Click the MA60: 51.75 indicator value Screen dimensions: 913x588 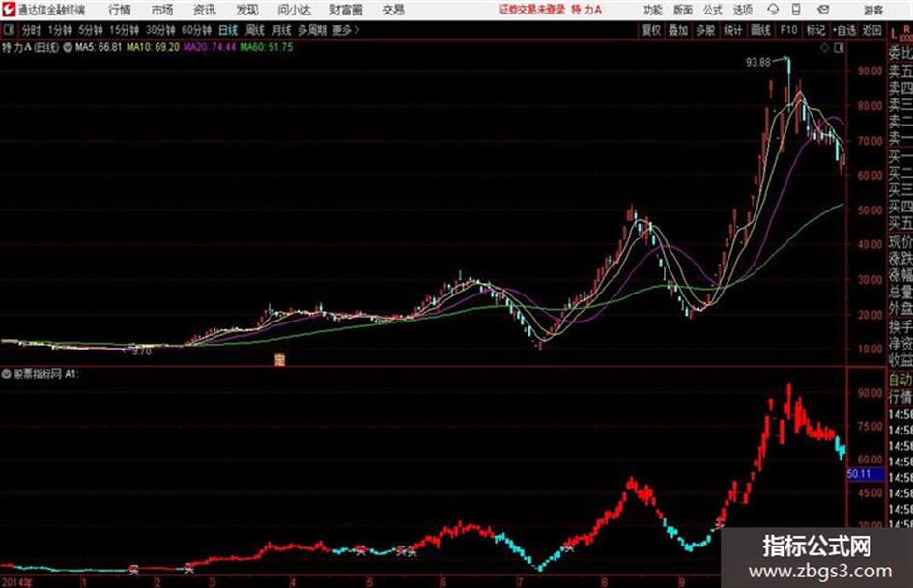pyautogui.click(x=266, y=47)
